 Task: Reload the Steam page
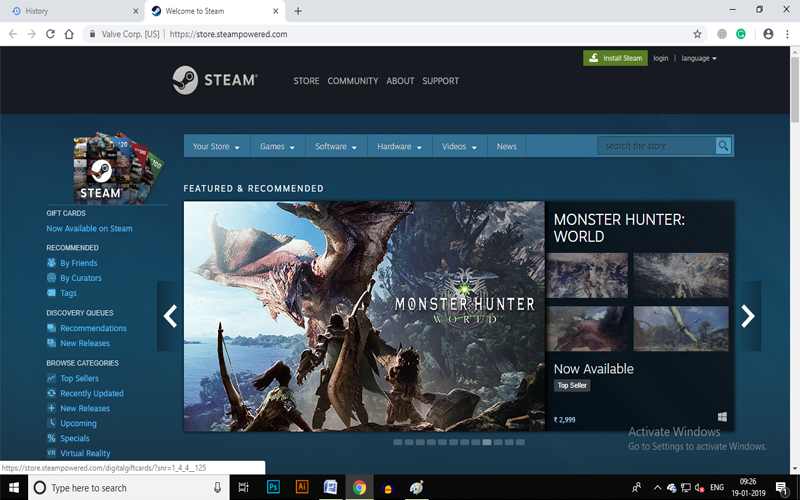[50, 34]
